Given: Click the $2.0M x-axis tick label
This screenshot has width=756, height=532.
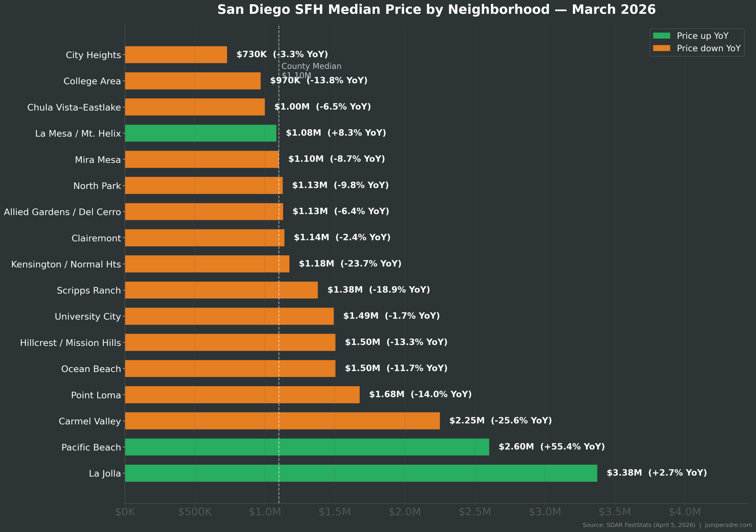Looking at the screenshot, I should (x=404, y=512).
